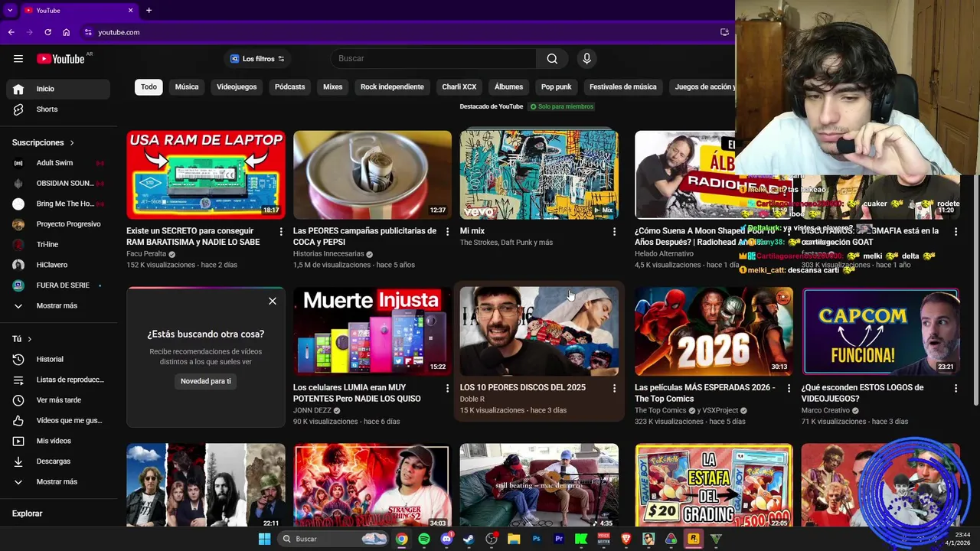Open Premiere Pro from taskbar
Viewport: 980px width, 551px height.
click(x=559, y=539)
